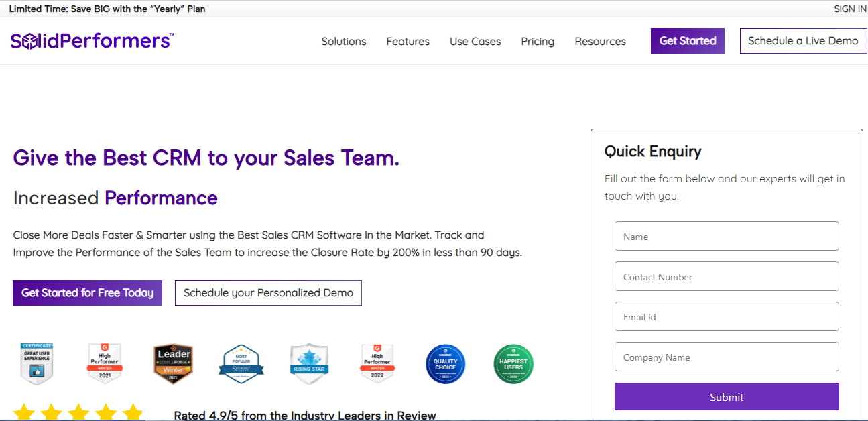This screenshot has width=868, height=421.
Task: Click the 'Give the Best CRM to your Sales Team.' heading
Action: [x=206, y=158]
